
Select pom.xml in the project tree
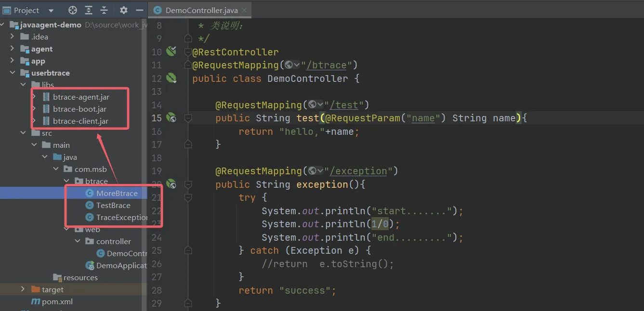click(52, 301)
